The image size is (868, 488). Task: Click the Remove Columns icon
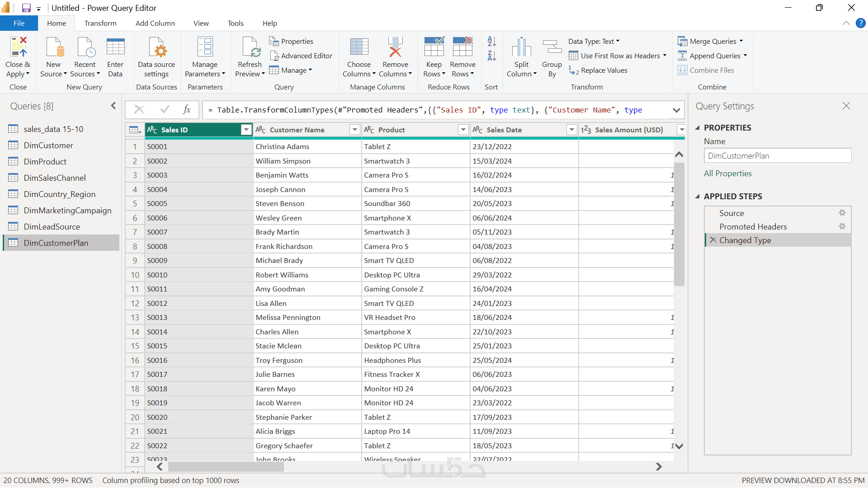click(x=395, y=47)
